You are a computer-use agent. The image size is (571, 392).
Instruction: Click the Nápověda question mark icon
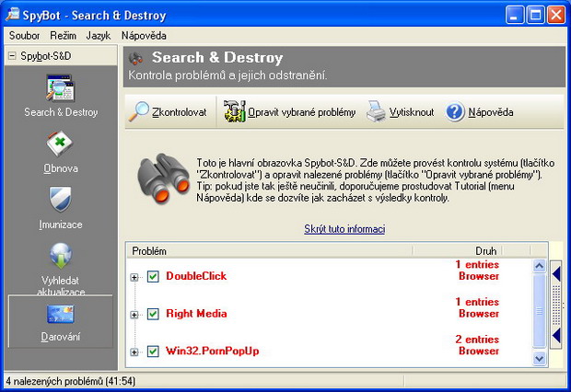[455, 111]
